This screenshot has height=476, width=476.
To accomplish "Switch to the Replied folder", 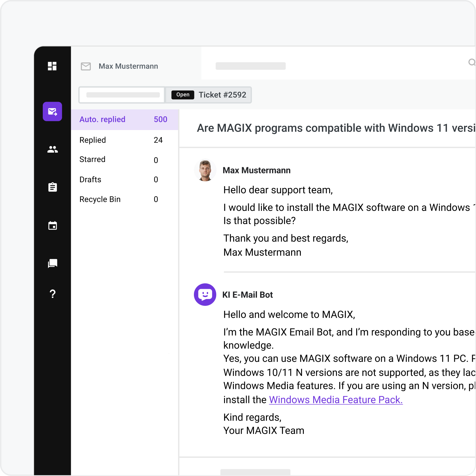I will 93,140.
